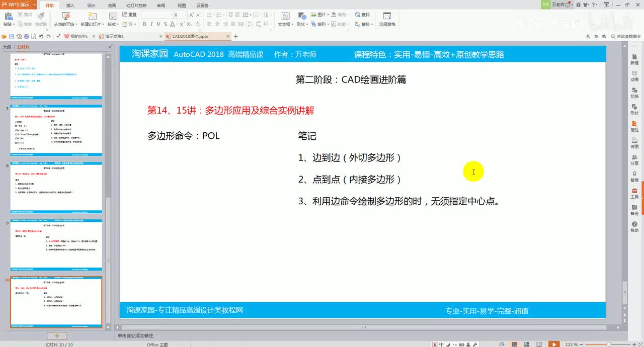The image size is (644, 347).
Task: Start slideshow from current slide icon
Action: click(65, 17)
